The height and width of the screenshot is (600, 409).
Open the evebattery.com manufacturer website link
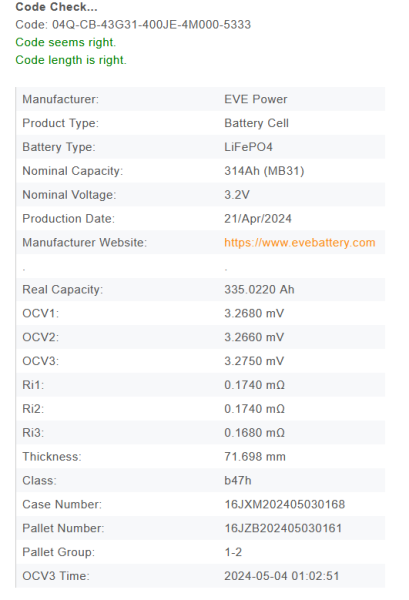(x=300, y=243)
